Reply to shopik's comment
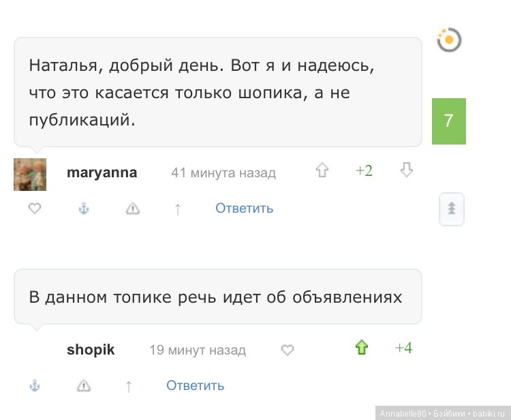The height and width of the screenshot is (420, 511). pyautogui.click(x=195, y=385)
